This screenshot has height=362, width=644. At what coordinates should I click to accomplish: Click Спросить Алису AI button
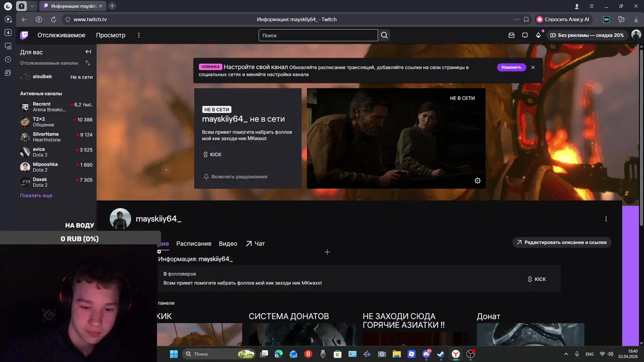point(563,19)
